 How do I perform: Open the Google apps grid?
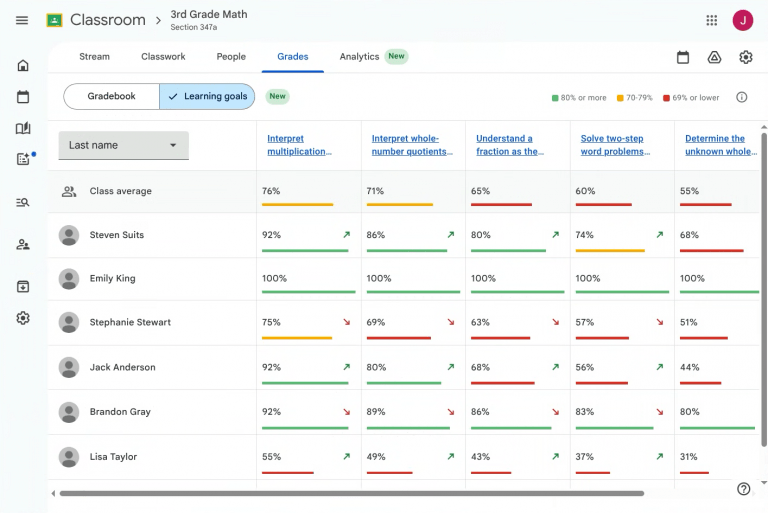click(711, 20)
